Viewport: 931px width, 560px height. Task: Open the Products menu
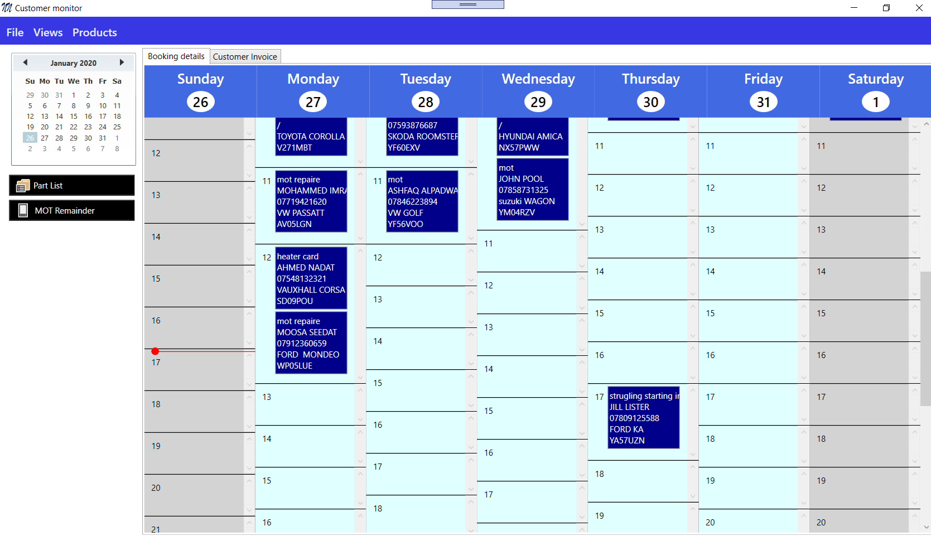pos(95,32)
